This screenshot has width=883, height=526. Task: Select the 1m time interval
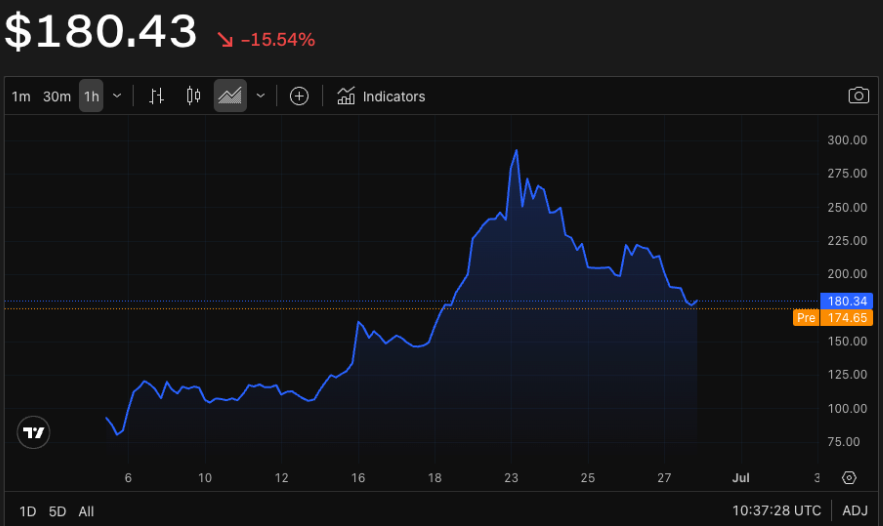click(x=21, y=96)
